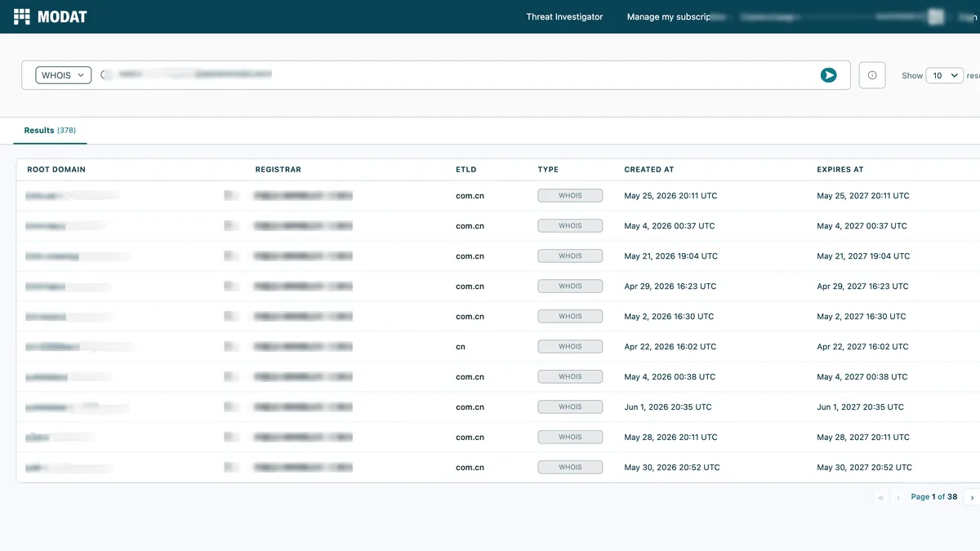Click the WHOIS badge in the May 4, 2026 00:37 row
The image size is (980, 551).
(570, 226)
